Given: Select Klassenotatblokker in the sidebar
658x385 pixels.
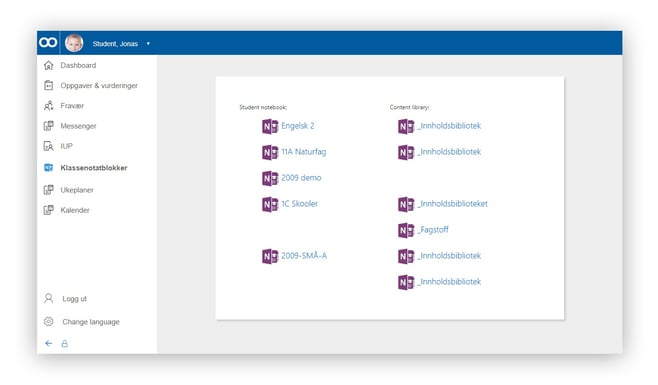Looking at the screenshot, I should [x=94, y=168].
